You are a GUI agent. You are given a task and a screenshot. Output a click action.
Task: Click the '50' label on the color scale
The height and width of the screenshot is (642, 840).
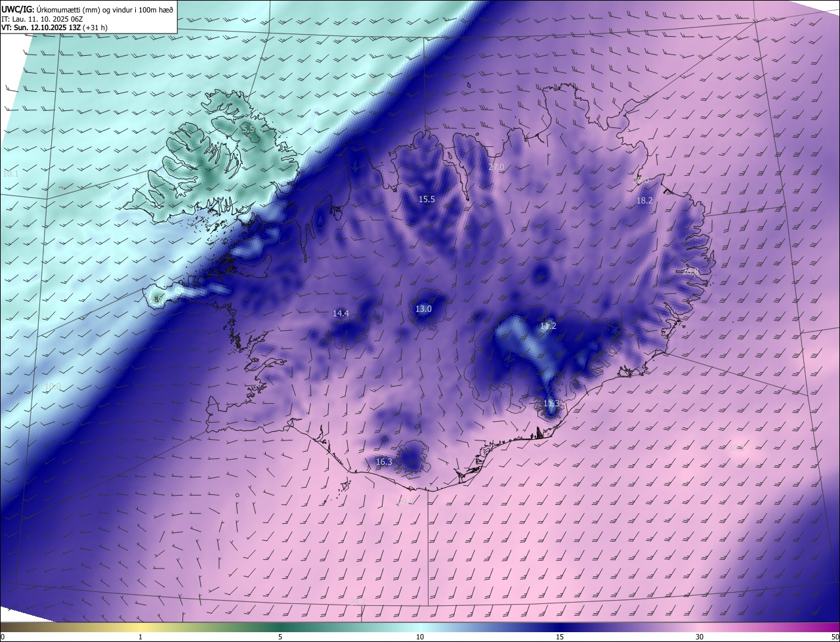[x=835, y=637]
